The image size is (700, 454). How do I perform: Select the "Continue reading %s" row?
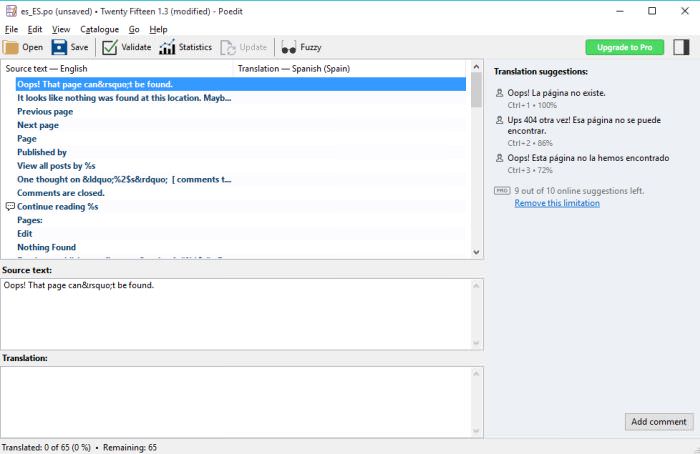241,207
